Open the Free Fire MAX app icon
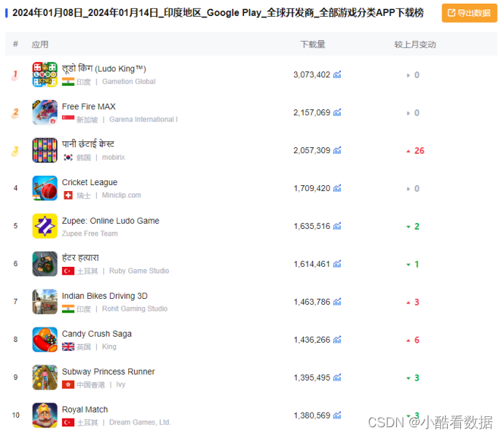 [44, 112]
